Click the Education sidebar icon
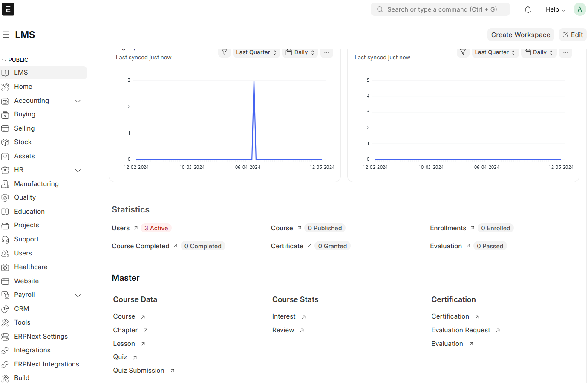 point(5,212)
